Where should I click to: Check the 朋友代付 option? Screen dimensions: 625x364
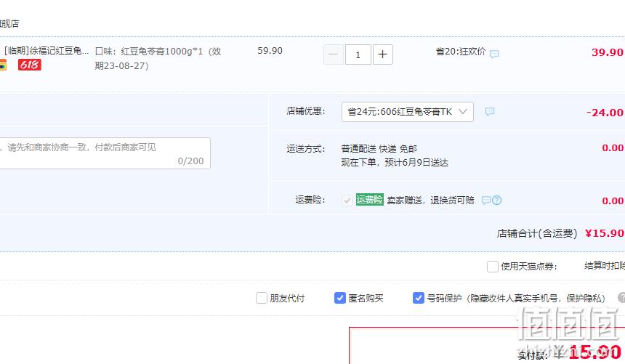[x=261, y=298]
